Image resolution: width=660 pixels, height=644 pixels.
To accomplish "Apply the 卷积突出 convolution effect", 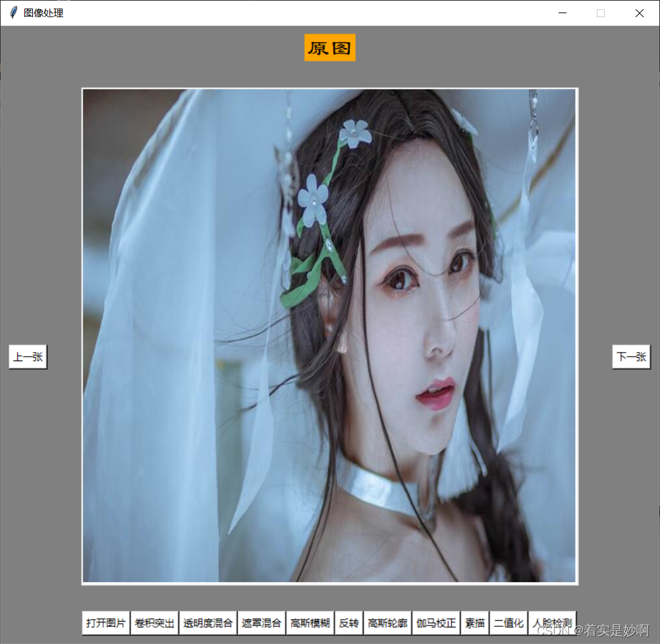I will (154, 622).
